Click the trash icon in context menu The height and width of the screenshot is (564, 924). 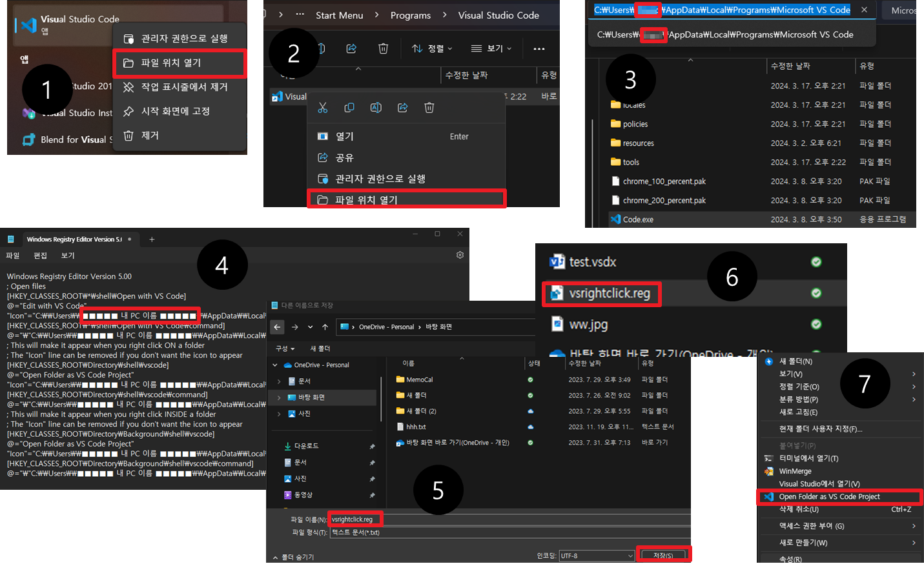pos(429,108)
